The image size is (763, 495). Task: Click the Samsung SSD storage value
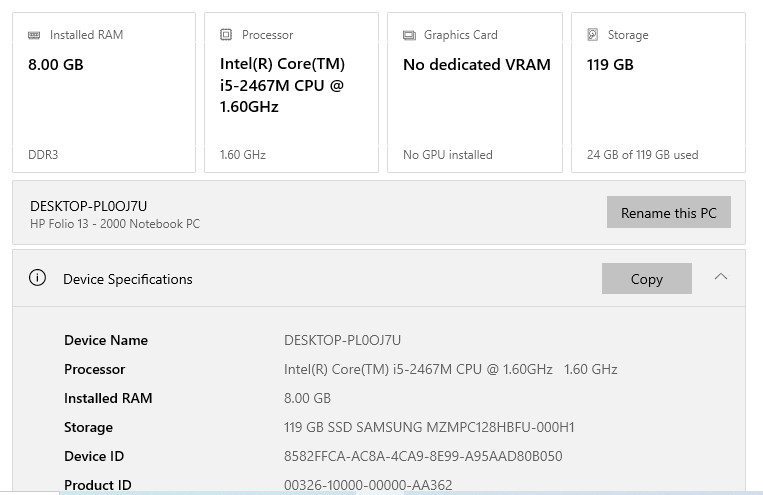point(429,427)
